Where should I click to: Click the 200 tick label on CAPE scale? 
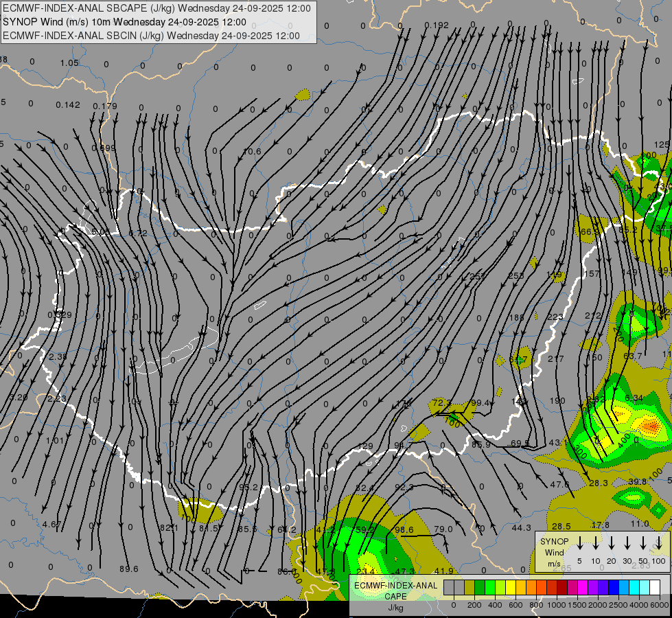point(474,605)
